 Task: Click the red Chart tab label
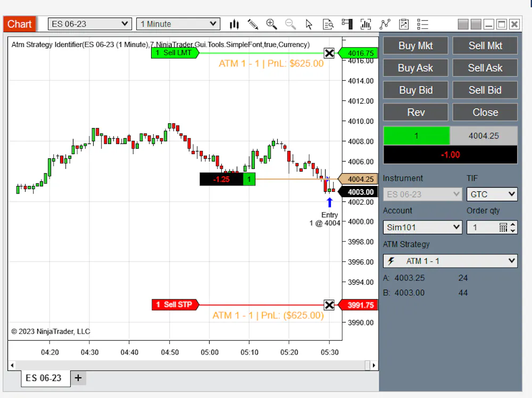coord(19,24)
